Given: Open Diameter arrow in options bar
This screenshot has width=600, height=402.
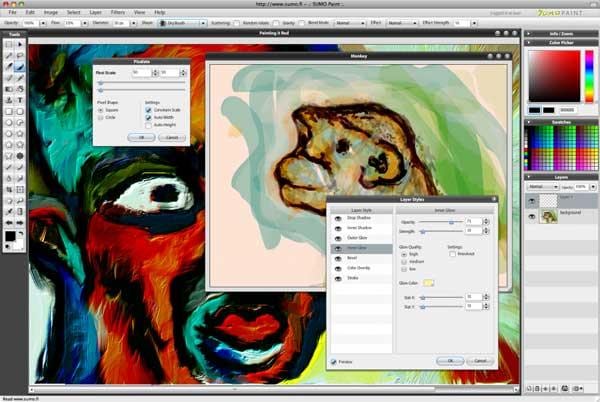Looking at the screenshot, I should (133, 23).
